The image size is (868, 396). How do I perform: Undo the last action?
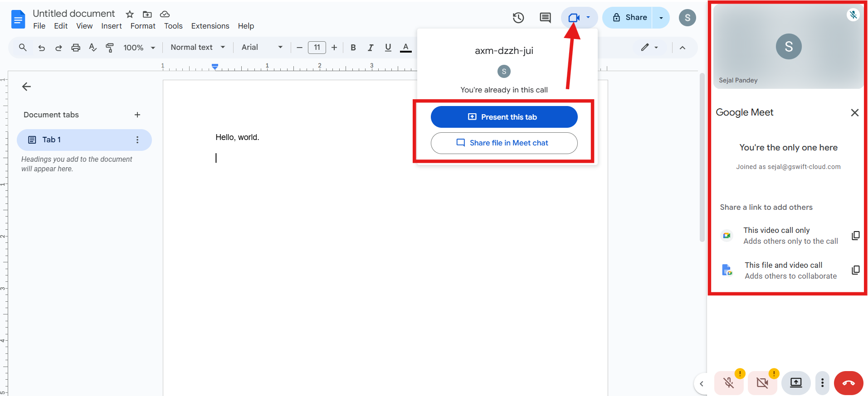coord(41,48)
